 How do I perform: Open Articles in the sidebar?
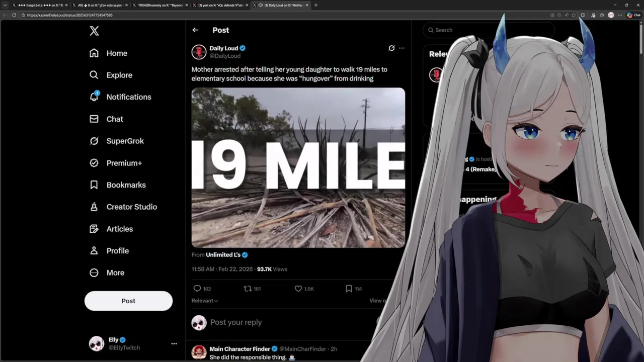pyautogui.click(x=111, y=229)
